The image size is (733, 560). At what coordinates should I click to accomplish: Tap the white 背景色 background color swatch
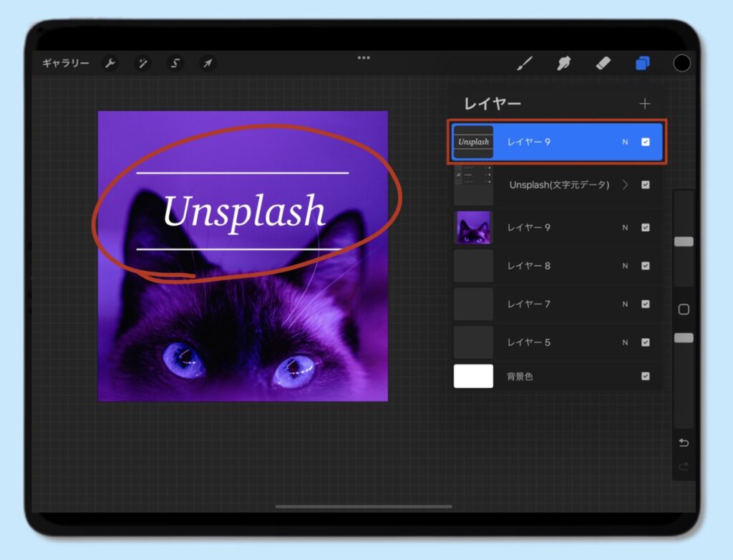473,376
